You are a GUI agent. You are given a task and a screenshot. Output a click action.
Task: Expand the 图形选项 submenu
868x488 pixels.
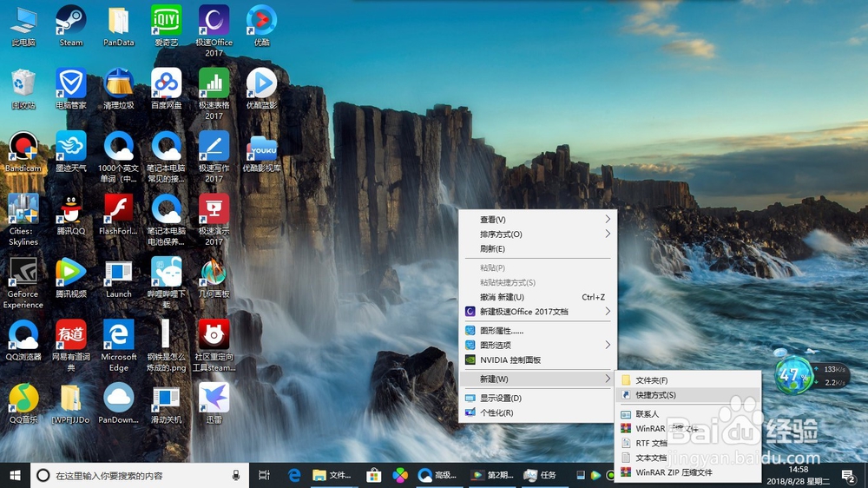pos(537,345)
